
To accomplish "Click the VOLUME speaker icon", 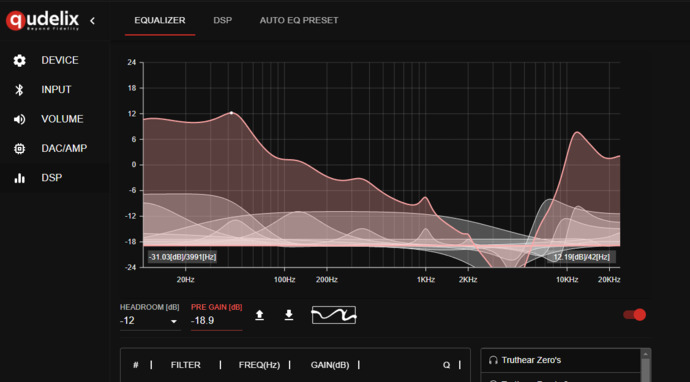I will pos(19,119).
